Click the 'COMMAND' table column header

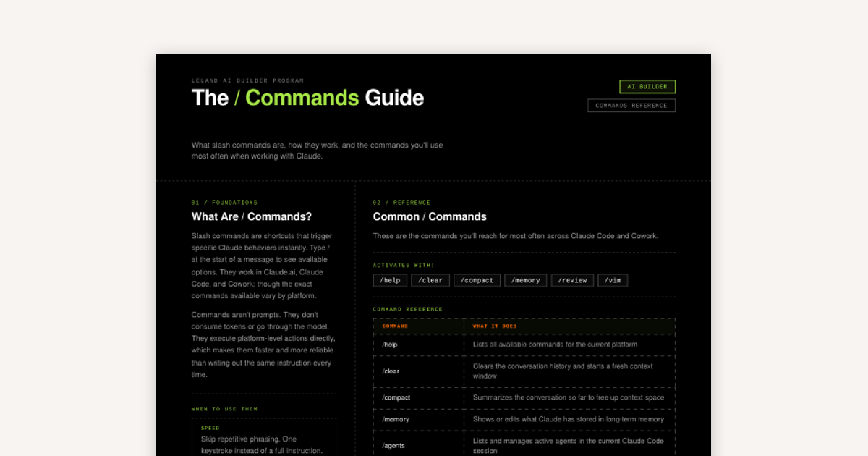pyautogui.click(x=395, y=326)
